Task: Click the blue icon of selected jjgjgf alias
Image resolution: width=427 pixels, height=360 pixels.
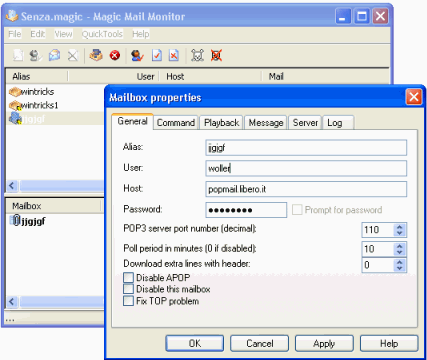Action: [x=15, y=118]
